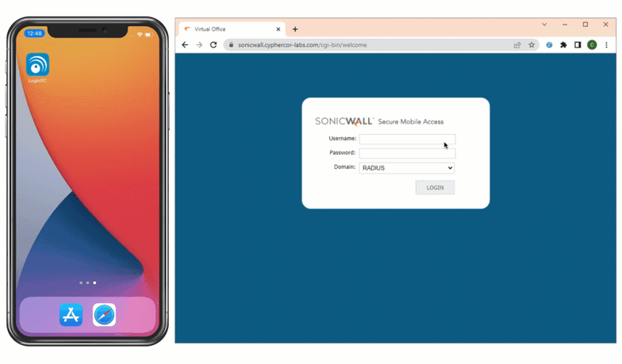
Task: Click the Username input field
Action: 407,139
